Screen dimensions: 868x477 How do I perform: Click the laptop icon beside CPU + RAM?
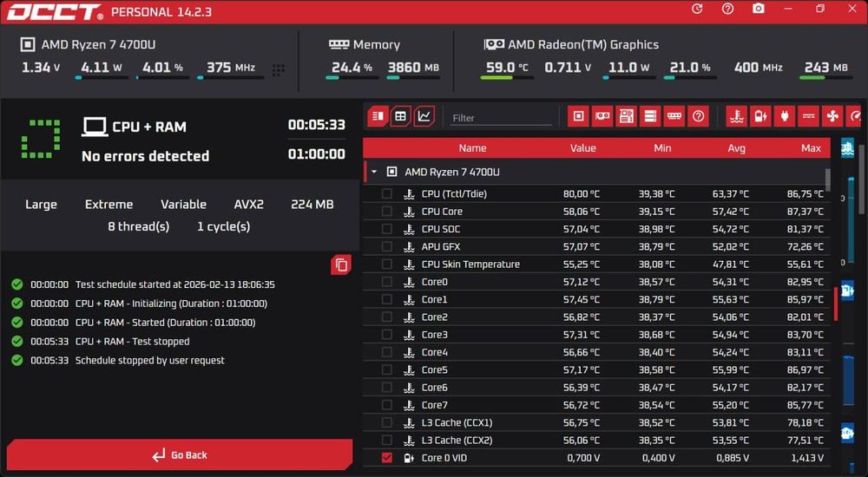point(94,127)
